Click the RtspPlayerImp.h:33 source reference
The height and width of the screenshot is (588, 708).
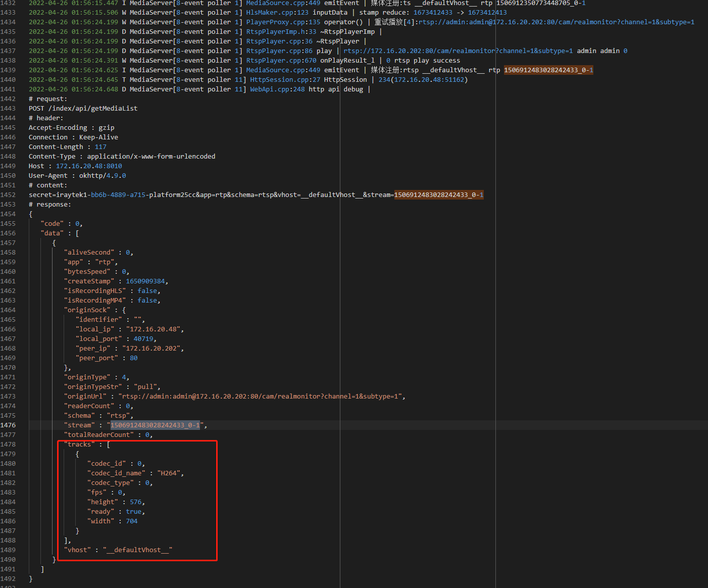point(281,32)
